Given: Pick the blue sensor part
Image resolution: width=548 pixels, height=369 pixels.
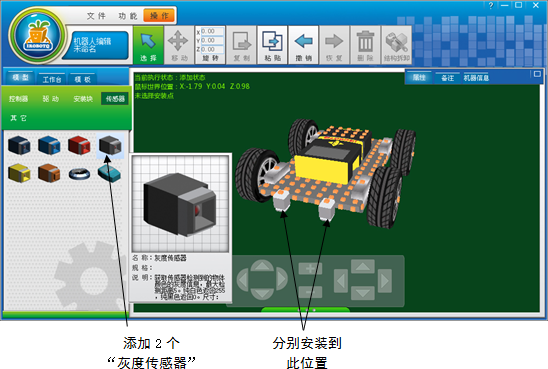Looking at the screenshot, I should click(49, 145).
